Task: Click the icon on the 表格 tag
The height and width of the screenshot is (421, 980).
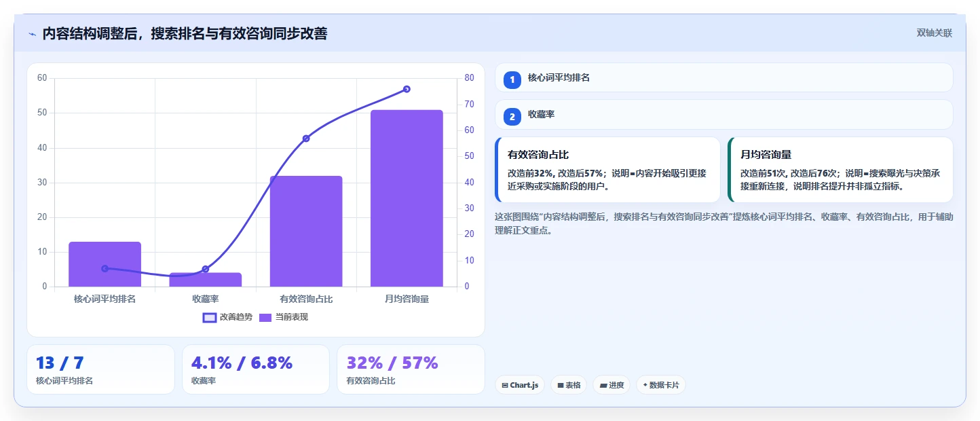Action: pos(561,386)
